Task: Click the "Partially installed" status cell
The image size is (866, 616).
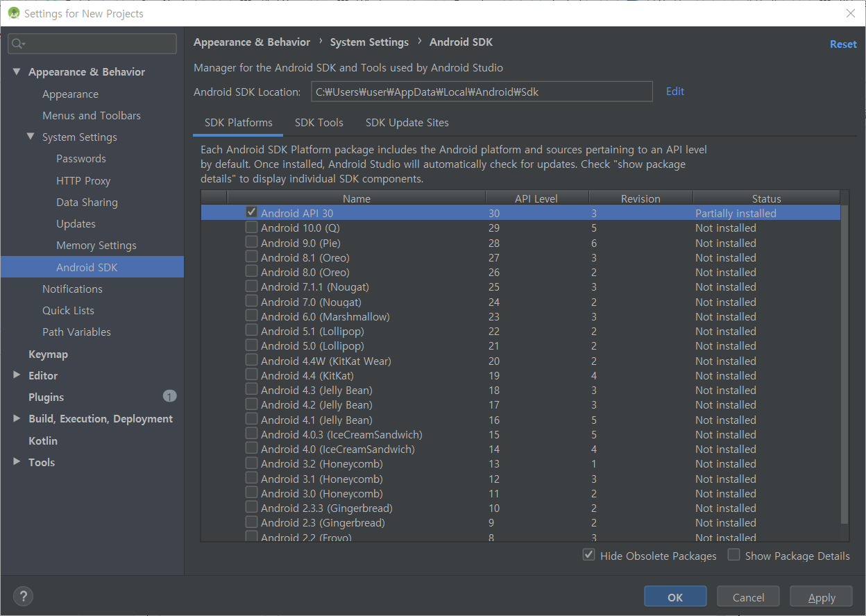Action: (x=736, y=213)
